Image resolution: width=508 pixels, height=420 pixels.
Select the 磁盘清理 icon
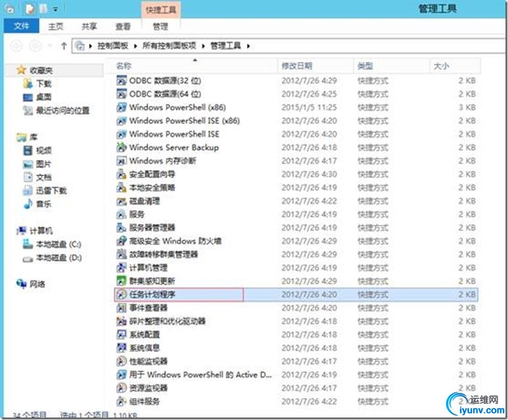[x=121, y=201]
